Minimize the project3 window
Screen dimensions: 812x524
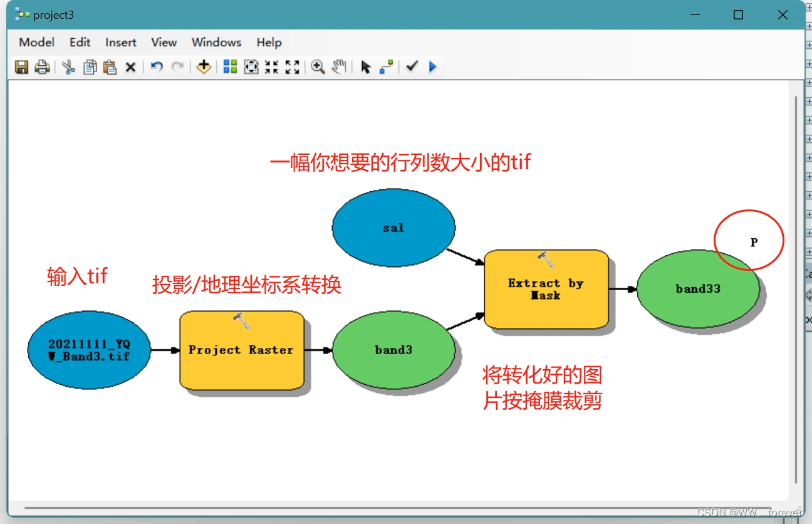coord(694,15)
